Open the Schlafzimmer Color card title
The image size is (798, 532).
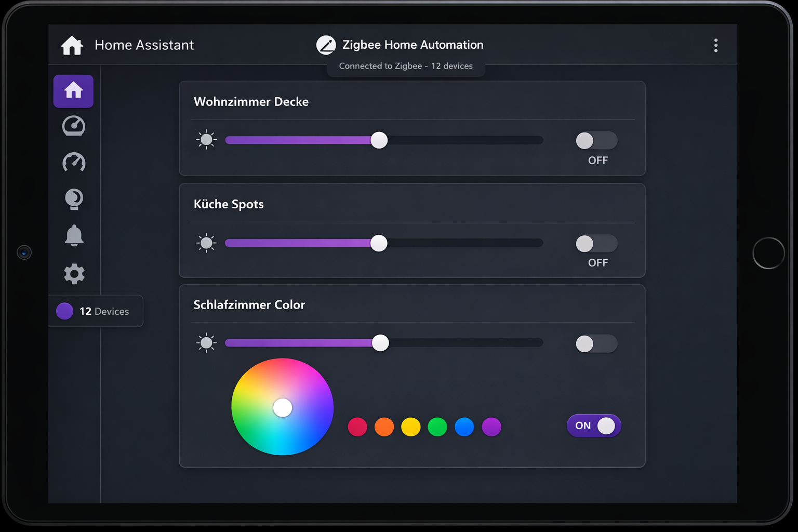click(249, 305)
